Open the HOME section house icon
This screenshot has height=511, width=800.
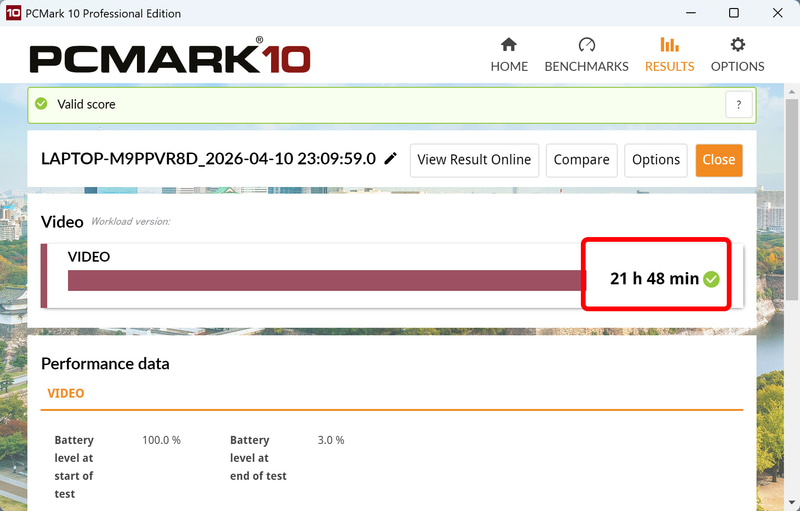509,45
